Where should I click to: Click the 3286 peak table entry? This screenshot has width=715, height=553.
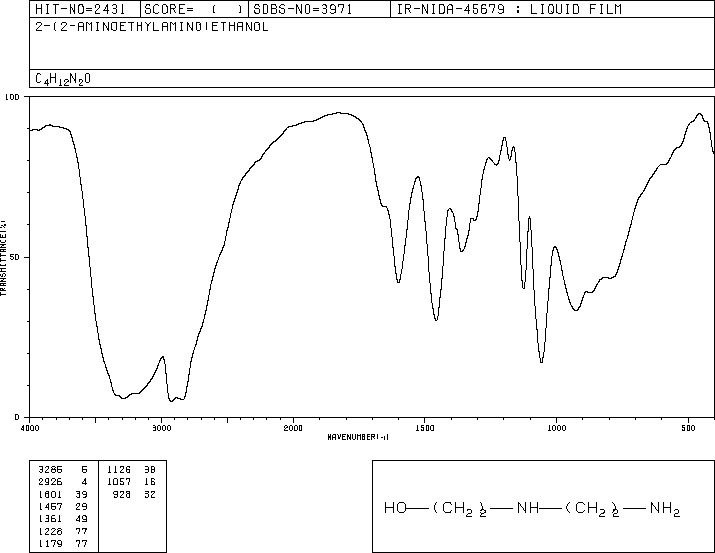(x=51, y=470)
